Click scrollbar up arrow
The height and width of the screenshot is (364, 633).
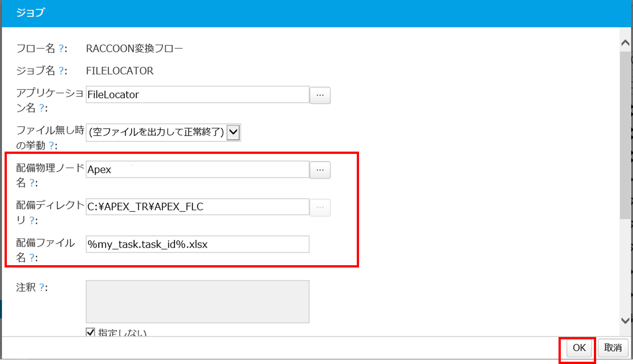coord(625,43)
